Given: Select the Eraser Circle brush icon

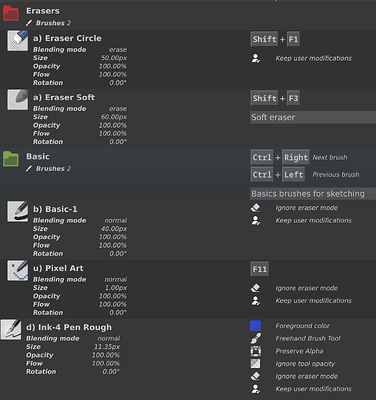Looking at the screenshot, I should pyautogui.click(x=18, y=41).
